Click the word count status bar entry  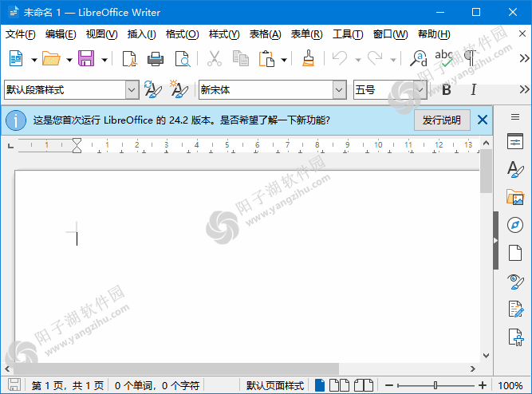point(157,385)
